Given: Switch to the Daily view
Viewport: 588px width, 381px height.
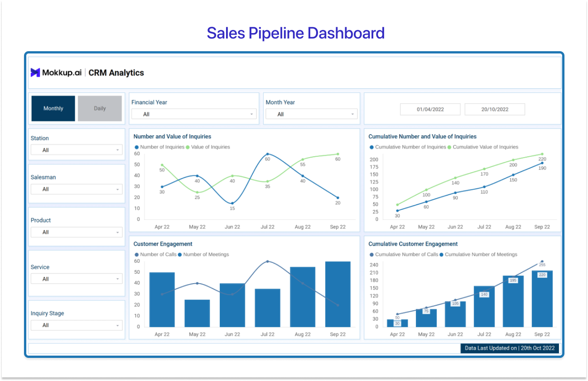Looking at the screenshot, I should tap(100, 108).
